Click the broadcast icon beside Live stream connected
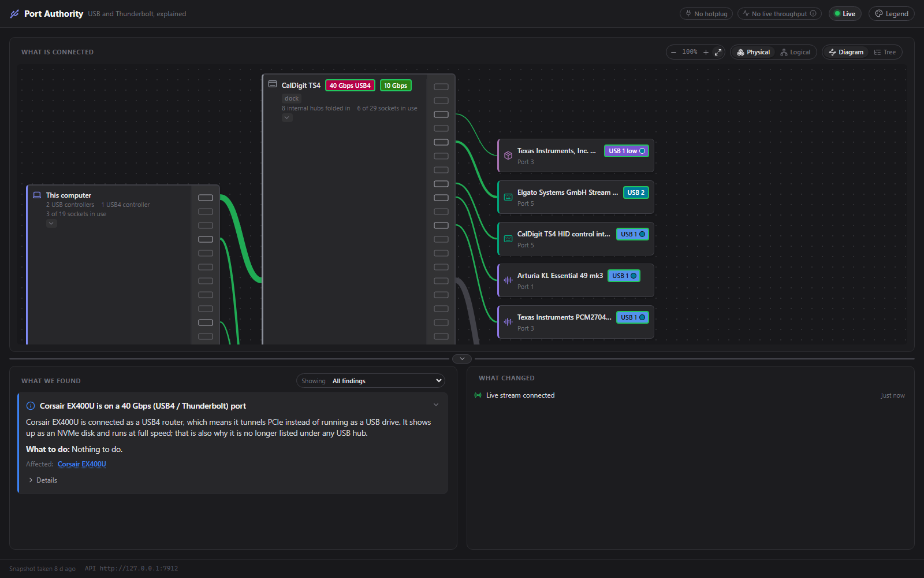924x578 pixels. coord(478,395)
